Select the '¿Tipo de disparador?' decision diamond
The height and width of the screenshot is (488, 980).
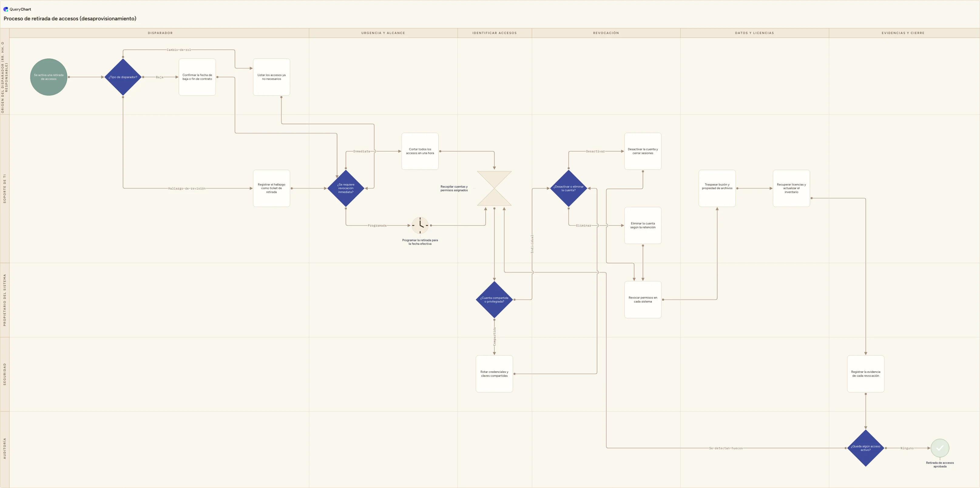(x=123, y=77)
